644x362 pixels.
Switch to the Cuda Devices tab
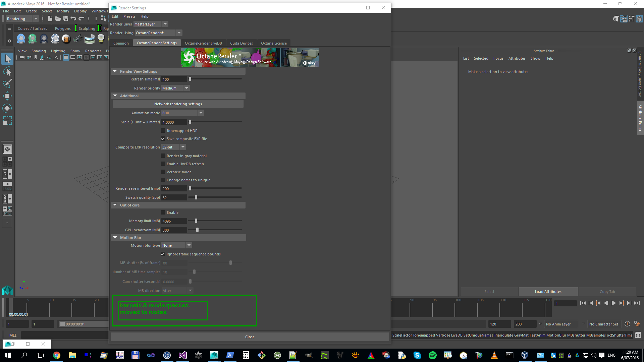241,43
